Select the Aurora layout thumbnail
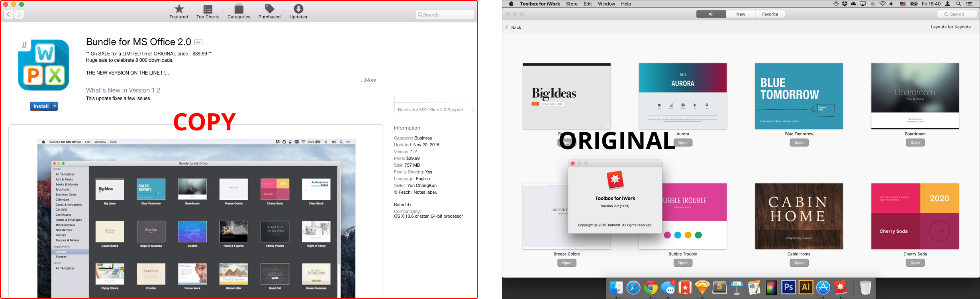Viewport: 980px width, 299px height. pyautogui.click(x=683, y=96)
